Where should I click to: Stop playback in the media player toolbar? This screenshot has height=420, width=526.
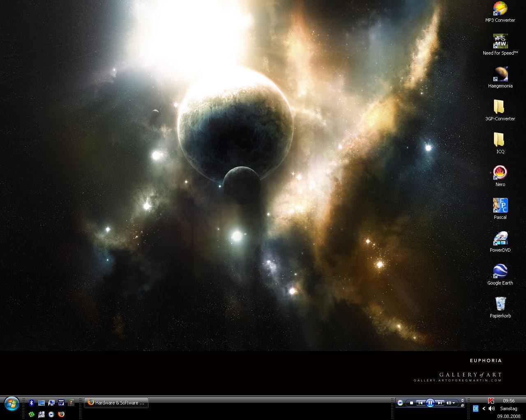411,403
